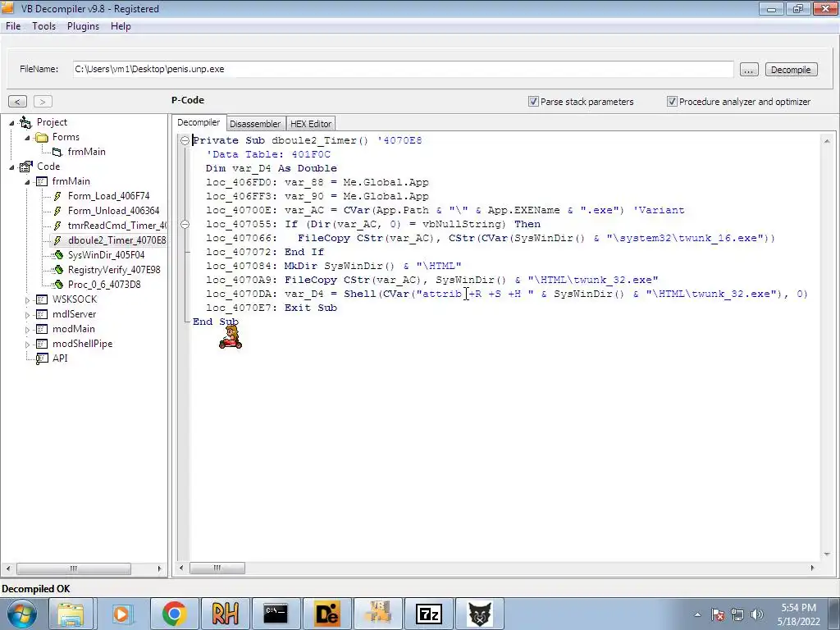Click the frmMain module icon under Code
This screenshot has height=630, width=840.
point(41,181)
